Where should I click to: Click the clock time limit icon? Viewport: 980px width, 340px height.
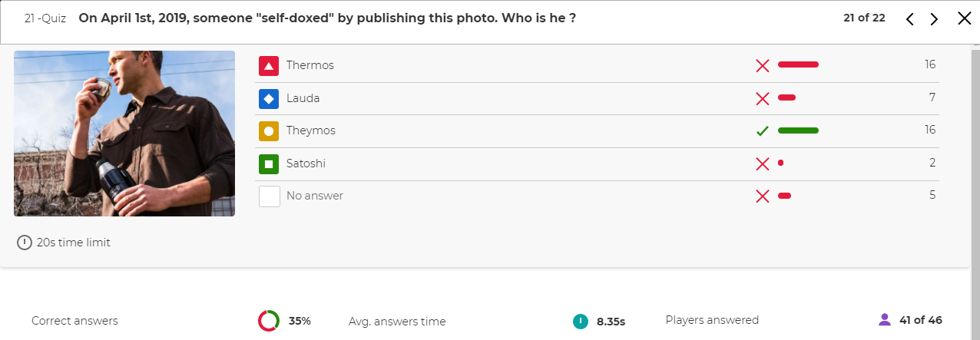coord(25,243)
